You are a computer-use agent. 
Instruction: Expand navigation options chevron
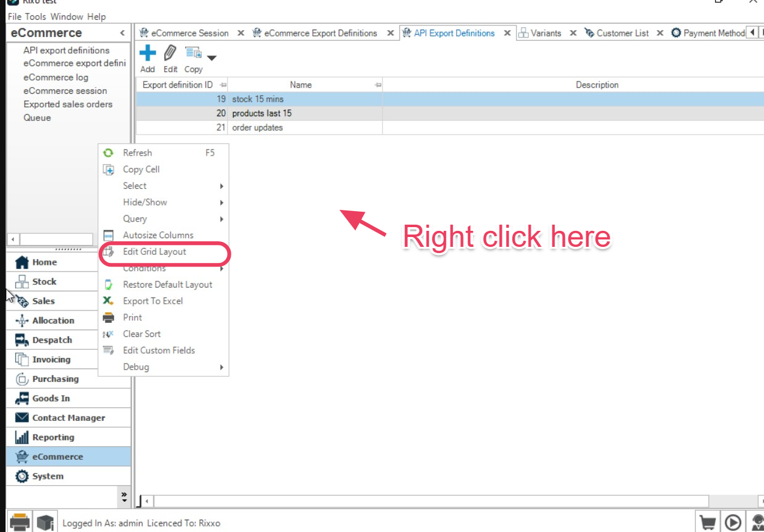pos(124,496)
